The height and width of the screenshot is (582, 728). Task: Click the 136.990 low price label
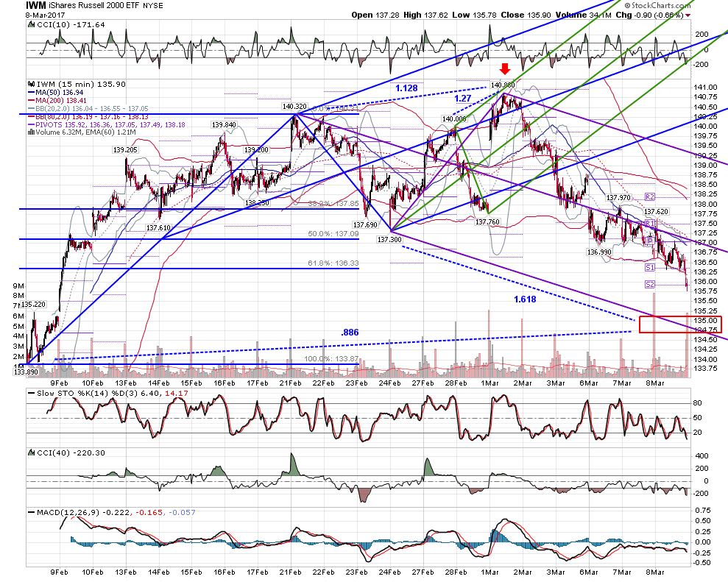tap(599, 252)
